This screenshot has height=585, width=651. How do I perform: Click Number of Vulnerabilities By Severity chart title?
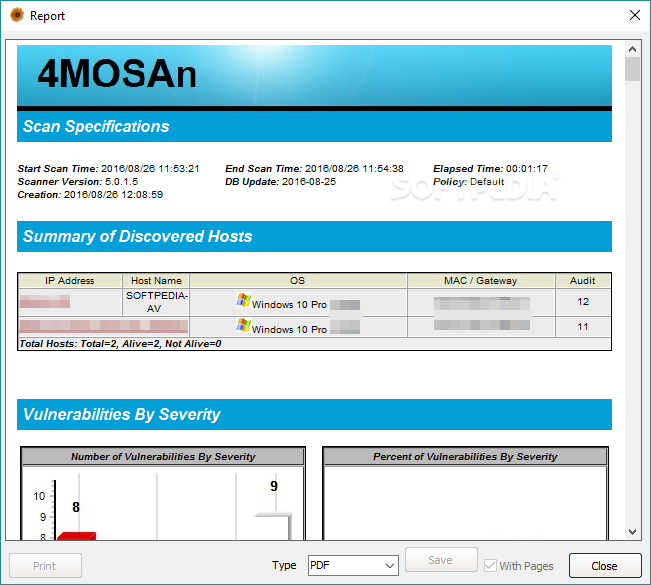click(x=163, y=456)
